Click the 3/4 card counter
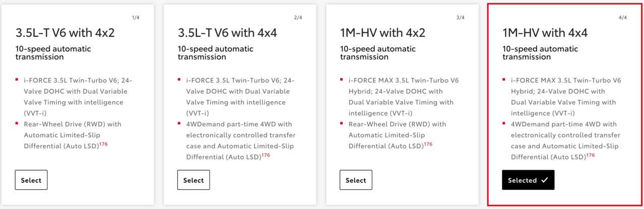Screen dimensions: 644x209 pos(460,18)
